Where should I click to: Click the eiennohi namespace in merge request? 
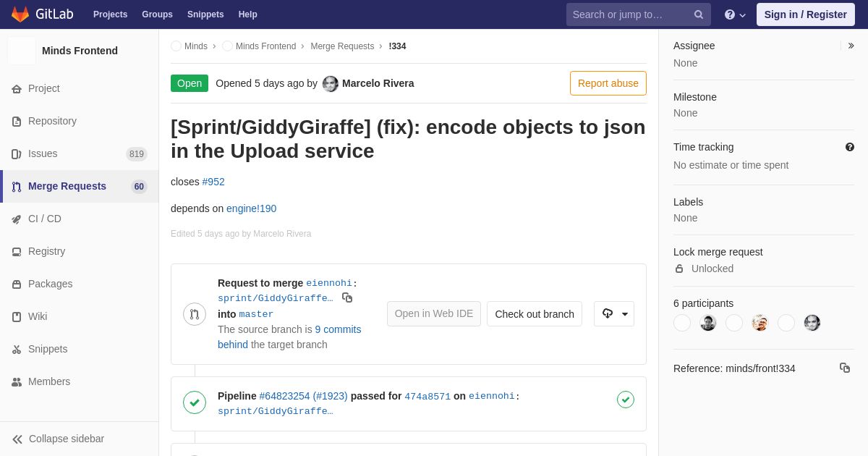pos(329,283)
